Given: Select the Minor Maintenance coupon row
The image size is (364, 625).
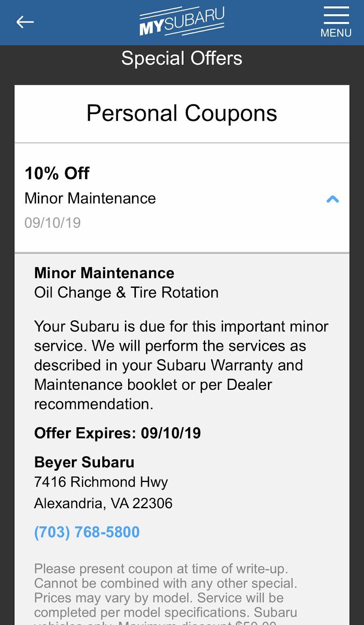Looking at the screenshot, I should pos(182,198).
